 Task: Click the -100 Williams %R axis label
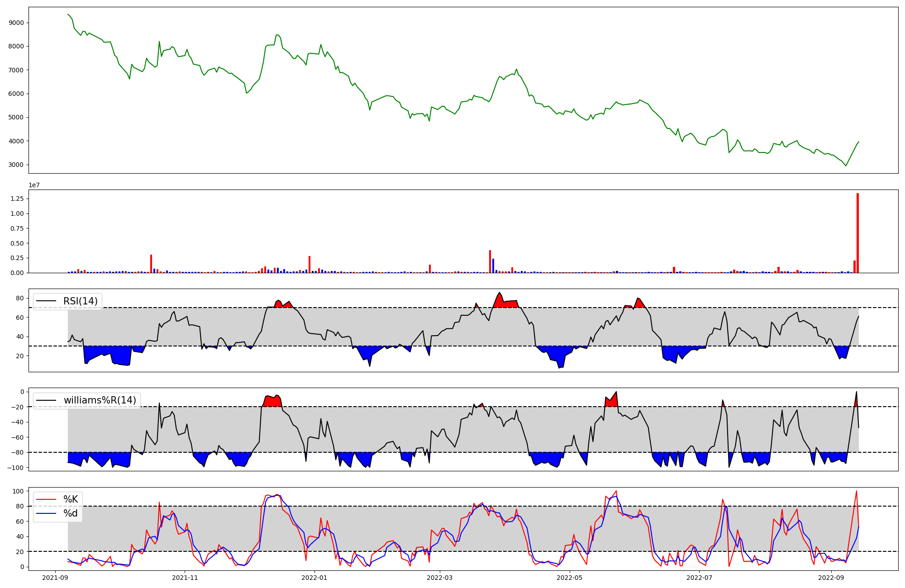(16, 467)
